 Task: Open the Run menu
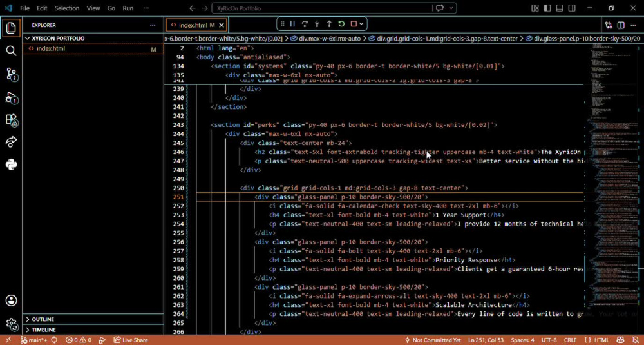click(x=128, y=8)
